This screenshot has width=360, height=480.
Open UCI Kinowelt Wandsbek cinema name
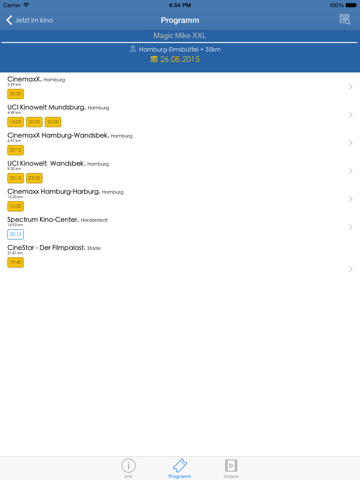click(46, 163)
